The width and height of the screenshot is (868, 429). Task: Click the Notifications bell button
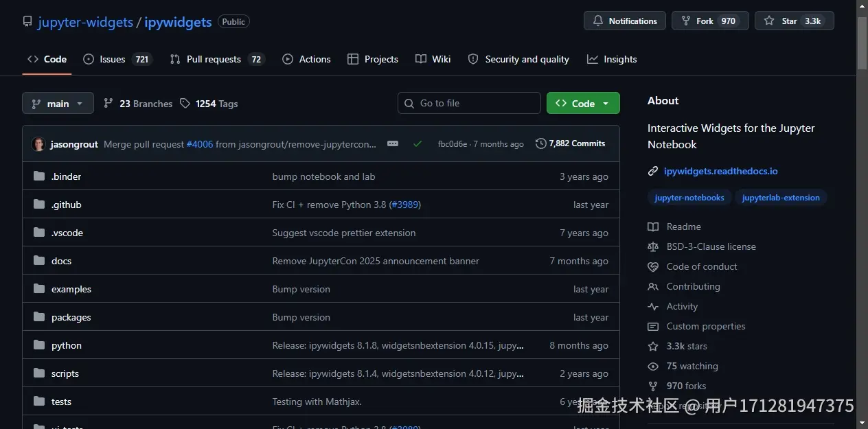click(x=625, y=21)
